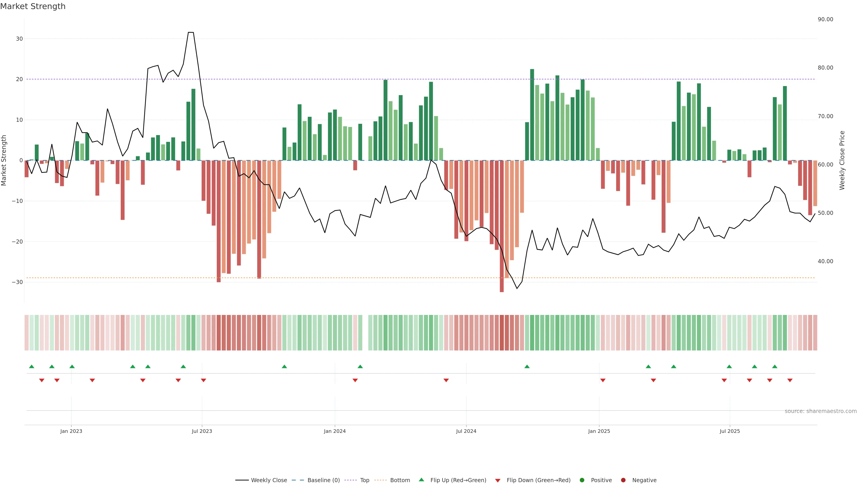868x488 pixels.
Task: Select the first flip-up triangle marker
Action: click(32, 366)
